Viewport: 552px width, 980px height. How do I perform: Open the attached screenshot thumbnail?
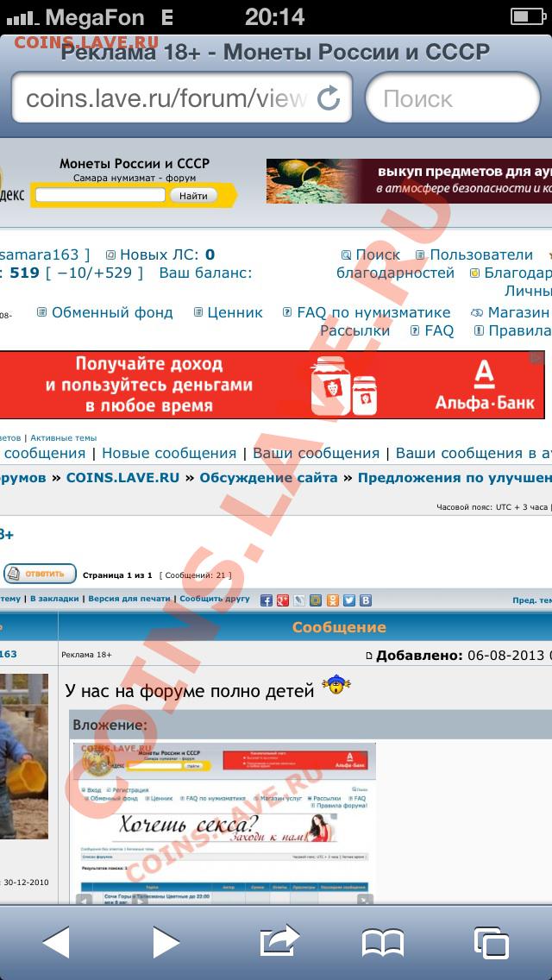pyautogui.click(x=224, y=823)
